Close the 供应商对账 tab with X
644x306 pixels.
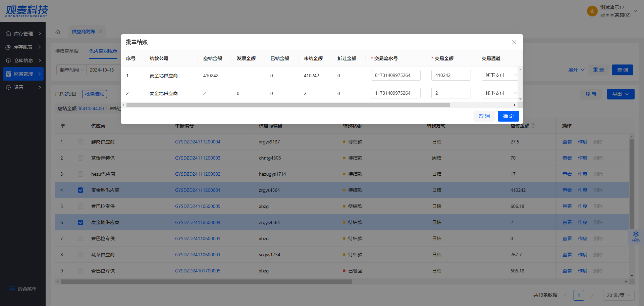click(x=100, y=32)
